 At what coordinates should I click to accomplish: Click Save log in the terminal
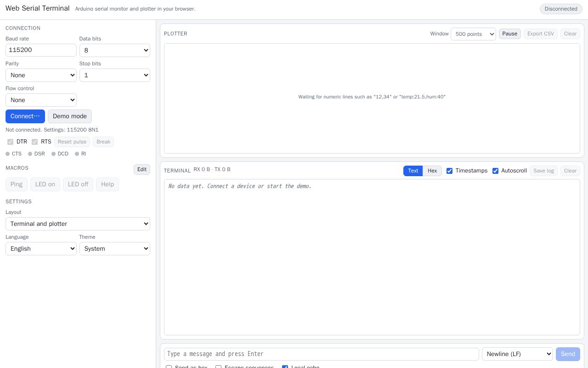pyautogui.click(x=543, y=171)
